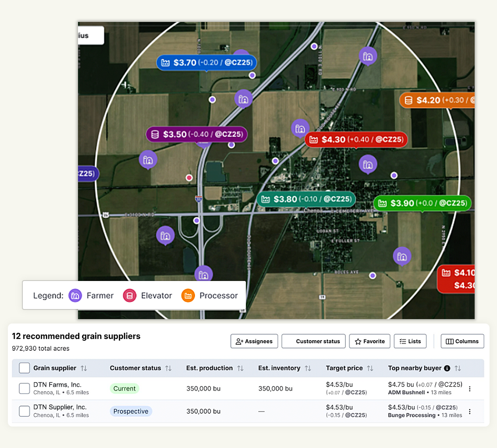This screenshot has height=448, width=497.
Task: Click the red elevator dot on map
Action: (189, 178)
